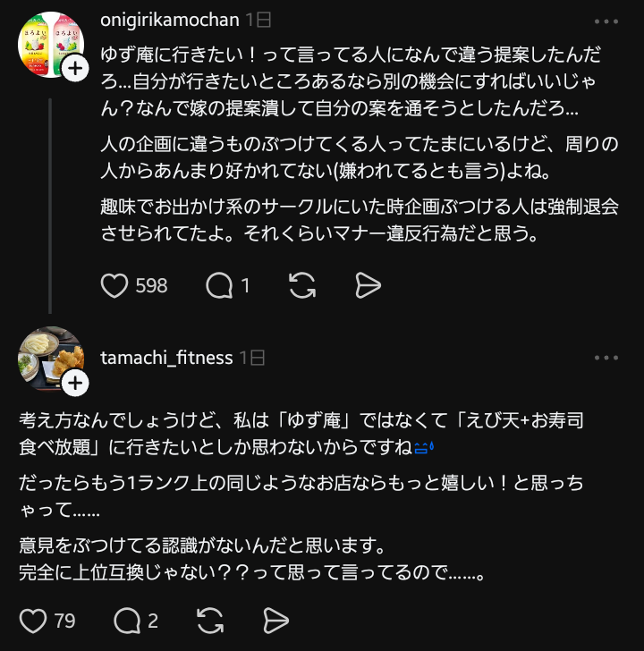Share the onigirikamochan post
The width and height of the screenshot is (644, 651).
pyautogui.click(x=368, y=285)
